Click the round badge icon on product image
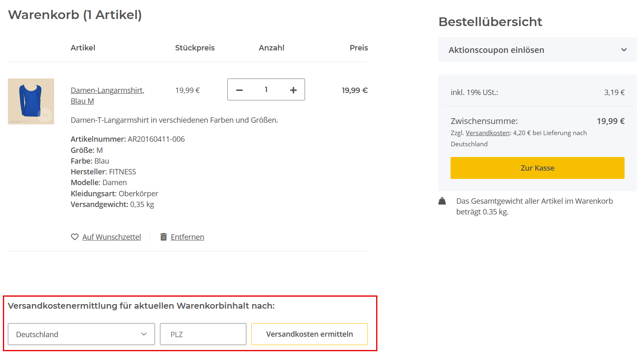 [45, 115]
